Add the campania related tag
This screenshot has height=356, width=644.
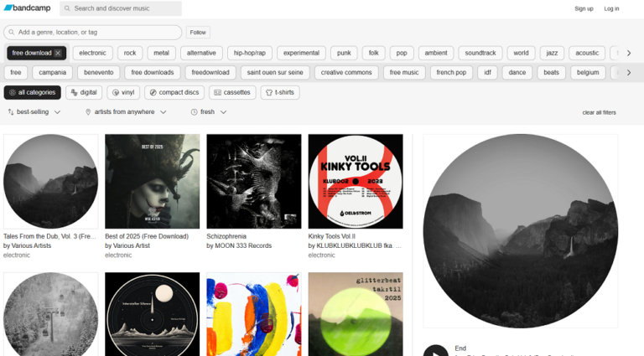pos(53,73)
